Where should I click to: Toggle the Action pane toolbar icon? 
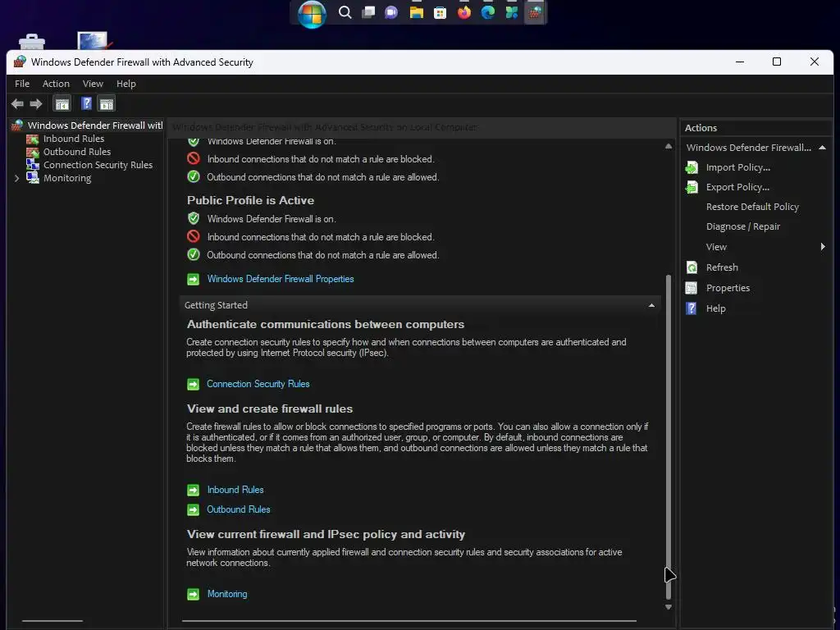(107, 104)
